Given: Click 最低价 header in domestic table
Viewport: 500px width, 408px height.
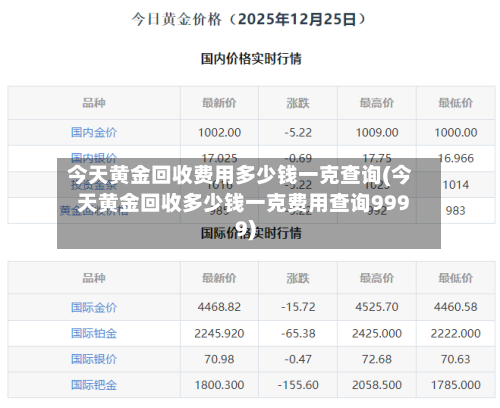Looking at the screenshot, I should [455, 103].
